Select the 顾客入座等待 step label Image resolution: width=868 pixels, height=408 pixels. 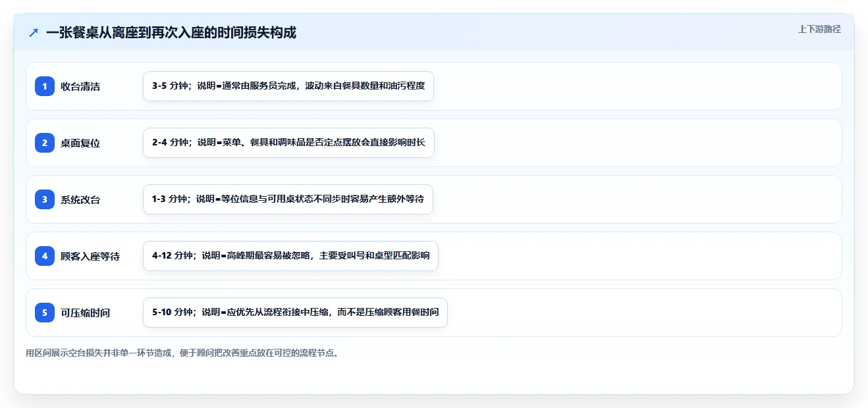pos(90,256)
